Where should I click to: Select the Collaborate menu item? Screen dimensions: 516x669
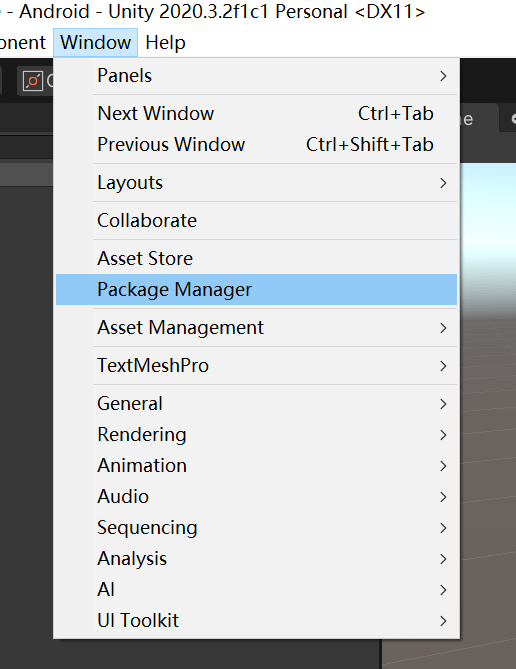(256, 221)
